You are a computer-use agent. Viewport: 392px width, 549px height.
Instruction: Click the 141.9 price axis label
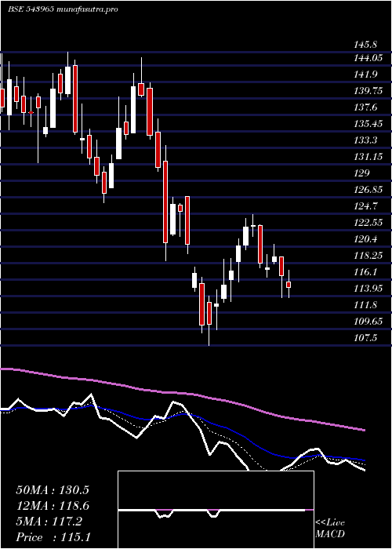[365, 75]
